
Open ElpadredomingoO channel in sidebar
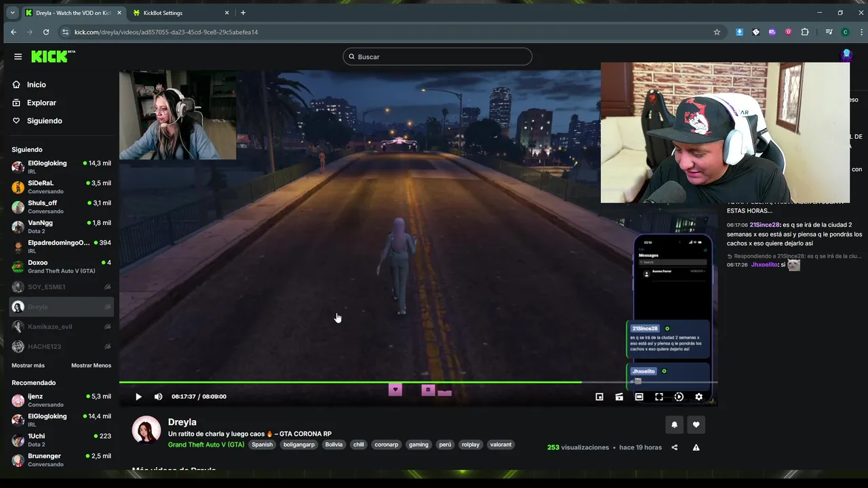[x=61, y=246]
